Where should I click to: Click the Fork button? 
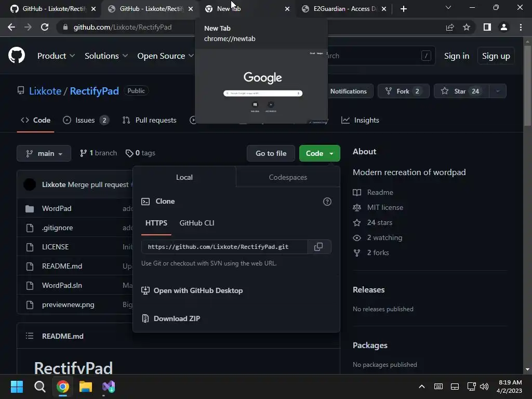pos(403,91)
